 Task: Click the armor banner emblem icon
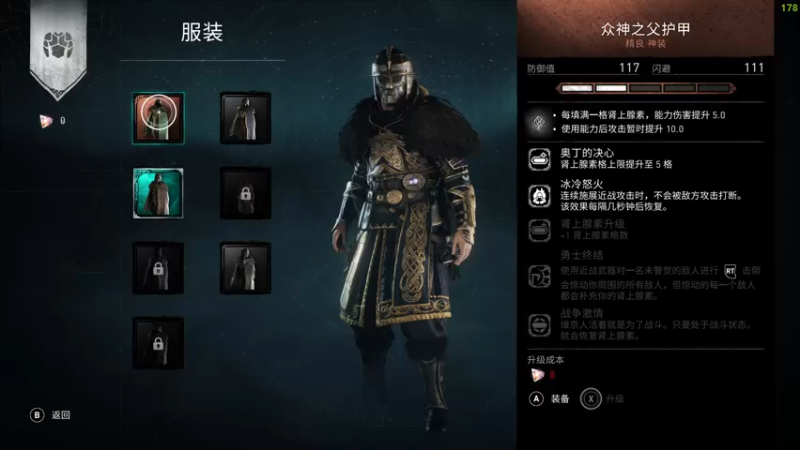[58, 45]
